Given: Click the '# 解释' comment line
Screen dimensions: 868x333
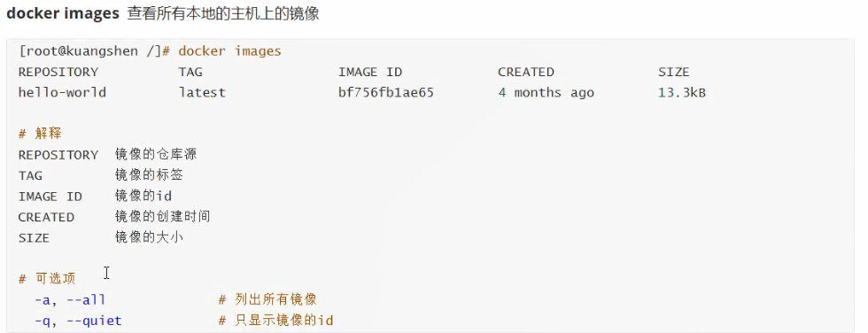Looking at the screenshot, I should pyautogui.click(x=40, y=134).
